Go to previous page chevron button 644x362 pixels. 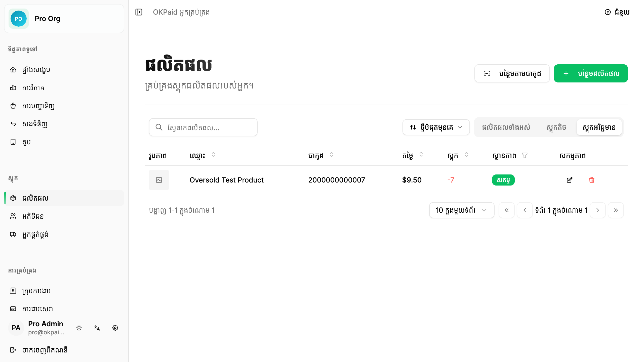click(x=525, y=210)
